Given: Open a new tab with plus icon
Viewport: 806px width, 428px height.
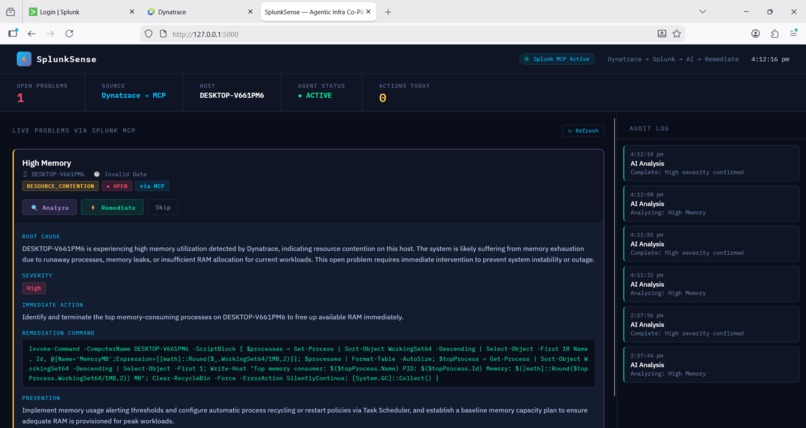Looking at the screenshot, I should pyautogui.click(x=388, y=12).
